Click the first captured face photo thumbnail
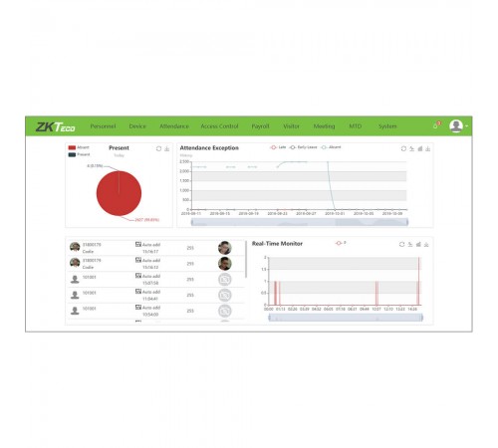 pyautogui.click(x=225, y=248)
